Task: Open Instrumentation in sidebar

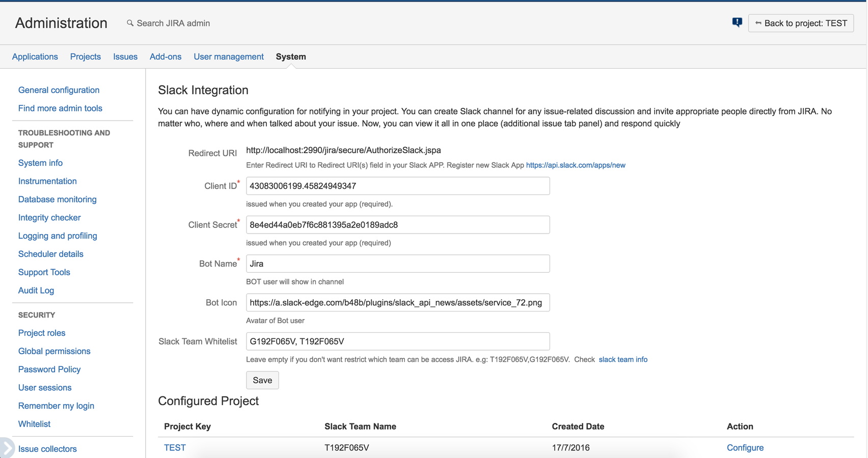Action: pos(47,181)
